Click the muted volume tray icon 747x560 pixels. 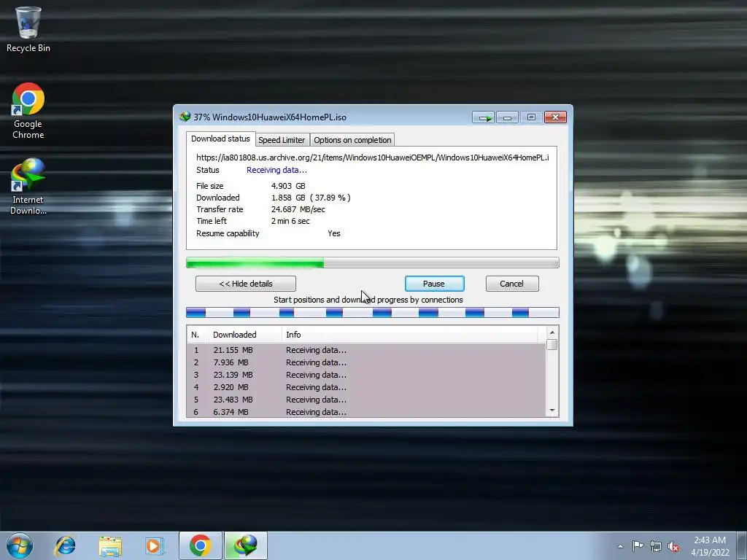pos(673,546)
